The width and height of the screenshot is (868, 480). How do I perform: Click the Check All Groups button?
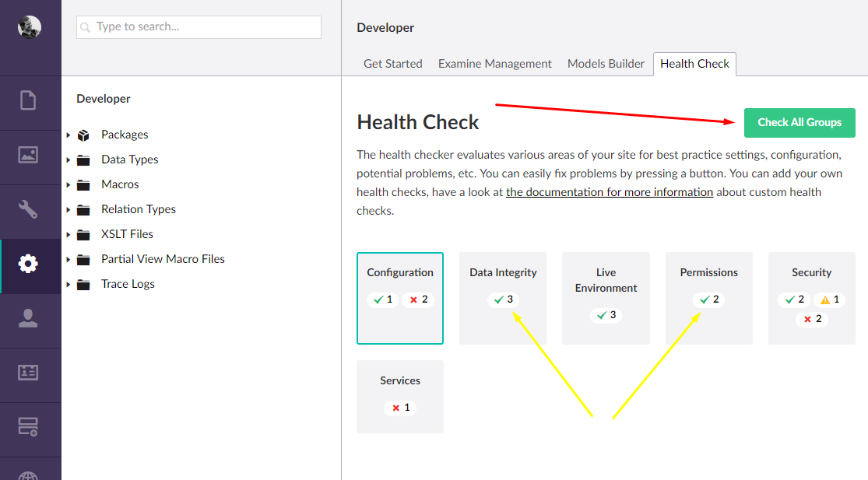pos(799,122)
